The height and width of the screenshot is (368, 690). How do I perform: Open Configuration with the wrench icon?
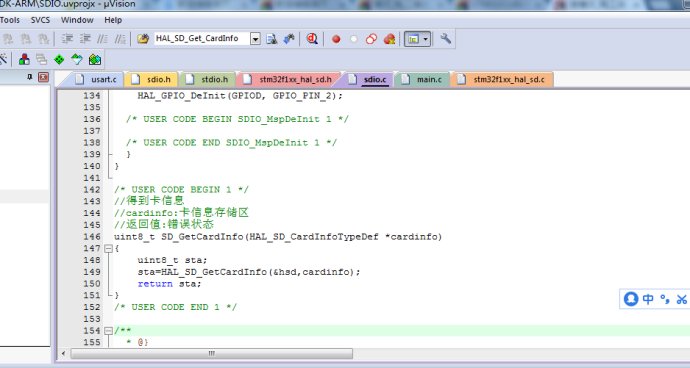[x=446, y=39]
